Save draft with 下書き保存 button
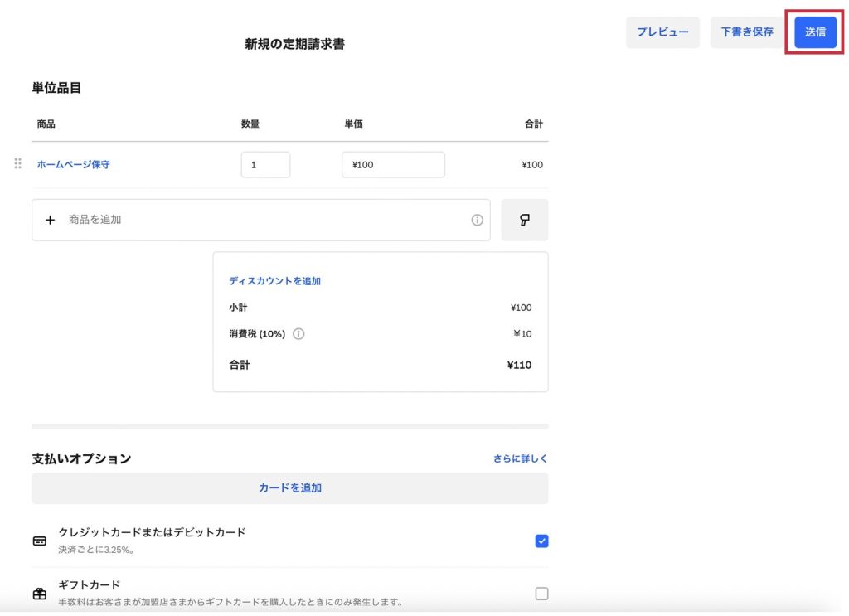This screenshot has width=849, height=616. pyautogui.click(x=746, y=32)
